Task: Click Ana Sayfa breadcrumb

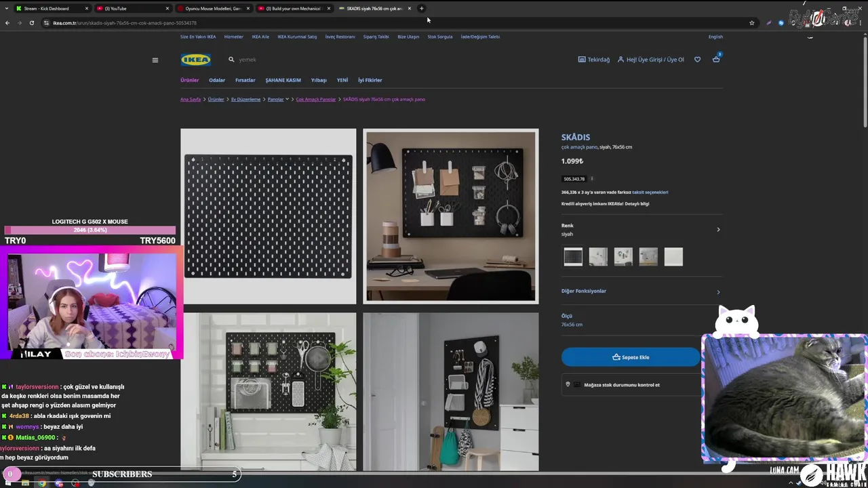Action: pos(191,99)
